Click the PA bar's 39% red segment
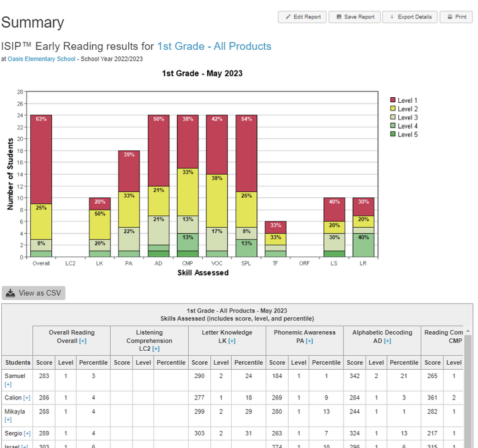This screenshot has height=448, width=478. click(129, 171)
